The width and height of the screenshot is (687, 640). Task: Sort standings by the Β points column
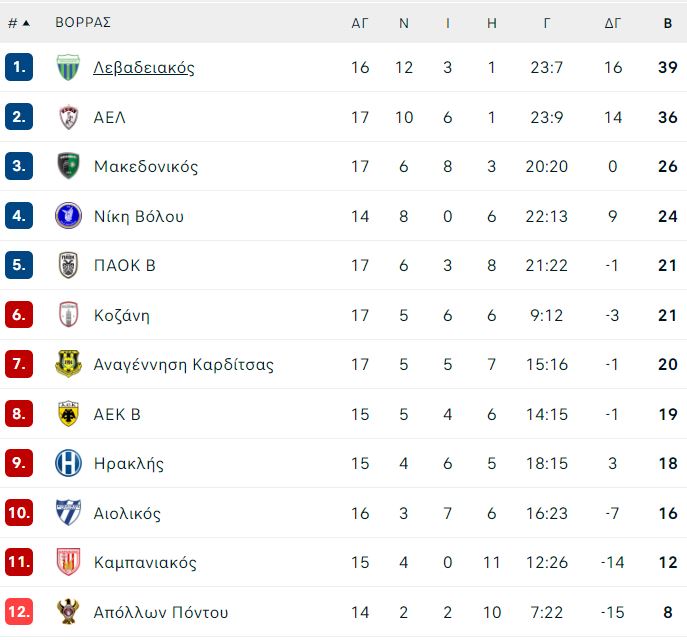[667, 23]
